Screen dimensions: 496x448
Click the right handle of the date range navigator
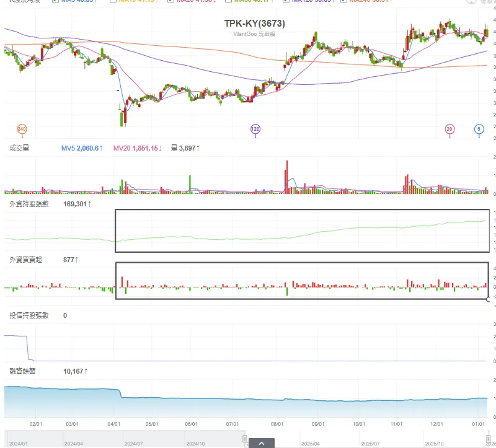click(489, 439)
